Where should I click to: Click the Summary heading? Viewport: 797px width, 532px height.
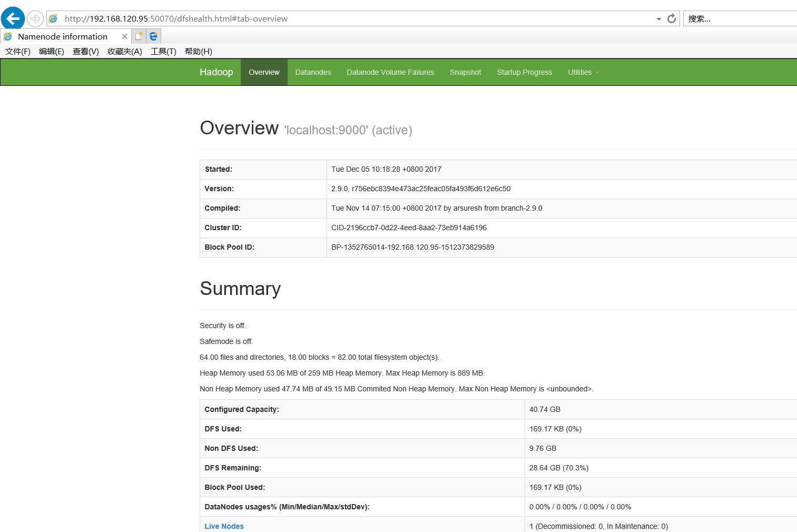pyautogui.click(x=240, y=289)
